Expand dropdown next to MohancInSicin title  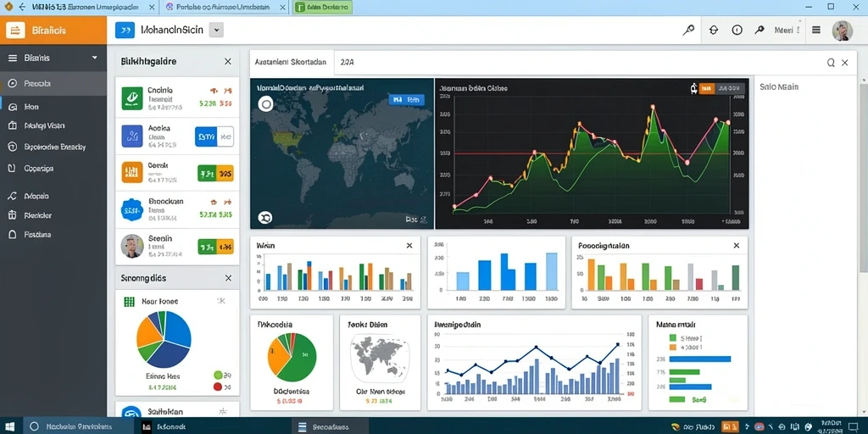pos(216,30)
